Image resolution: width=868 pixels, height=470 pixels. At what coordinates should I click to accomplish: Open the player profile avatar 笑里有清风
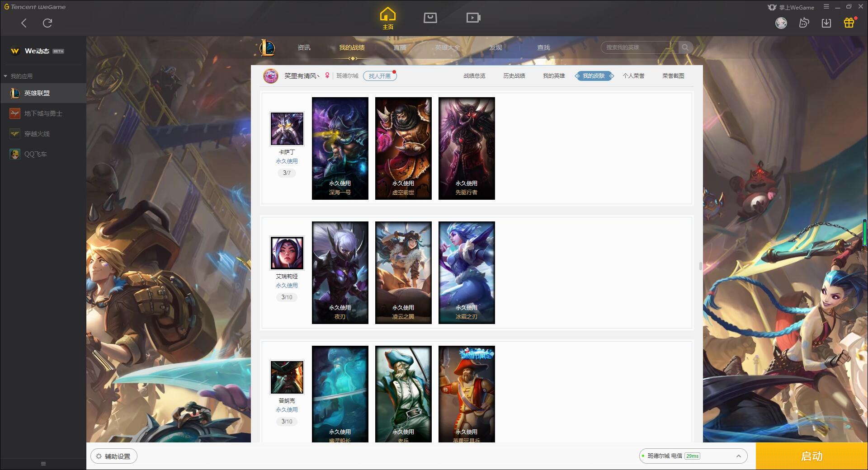click(x=271, y=76)
